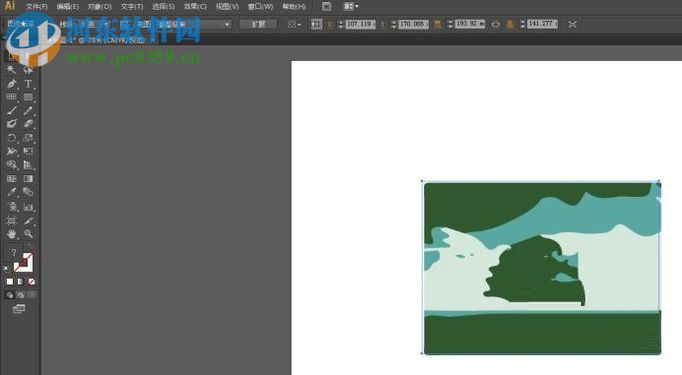Click the Y value stepper arrows
This screenshot has width=682, height=375.
(x=394, y=24)
